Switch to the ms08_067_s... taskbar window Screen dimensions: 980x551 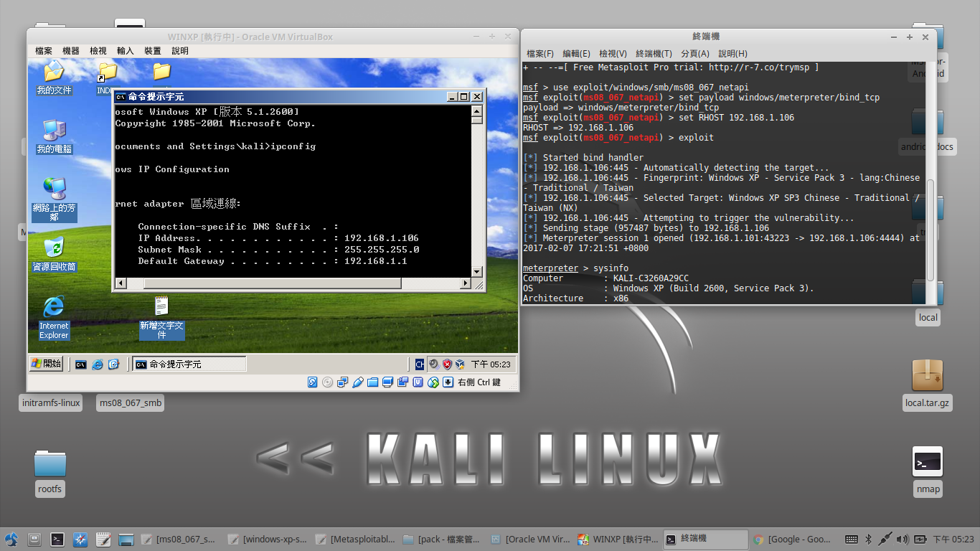(x=179, y=539)
